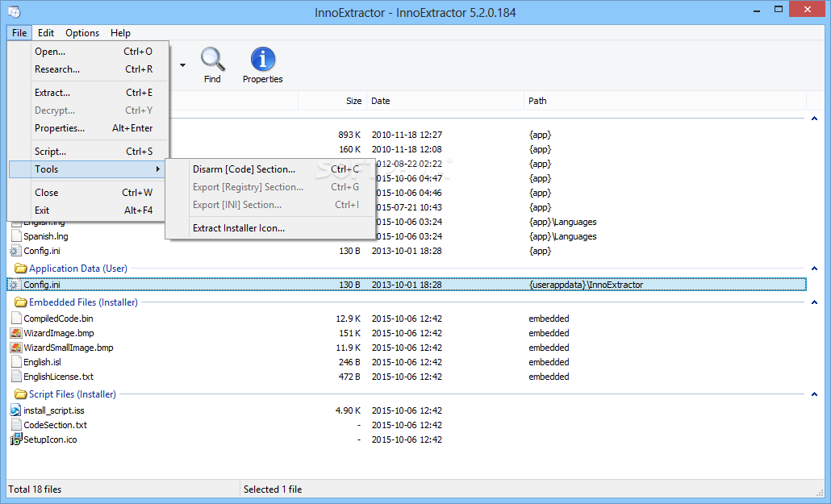Click the CodeSection.txt file icon
The height and width of the screenshot is (504, 831).
coord(16,425)
